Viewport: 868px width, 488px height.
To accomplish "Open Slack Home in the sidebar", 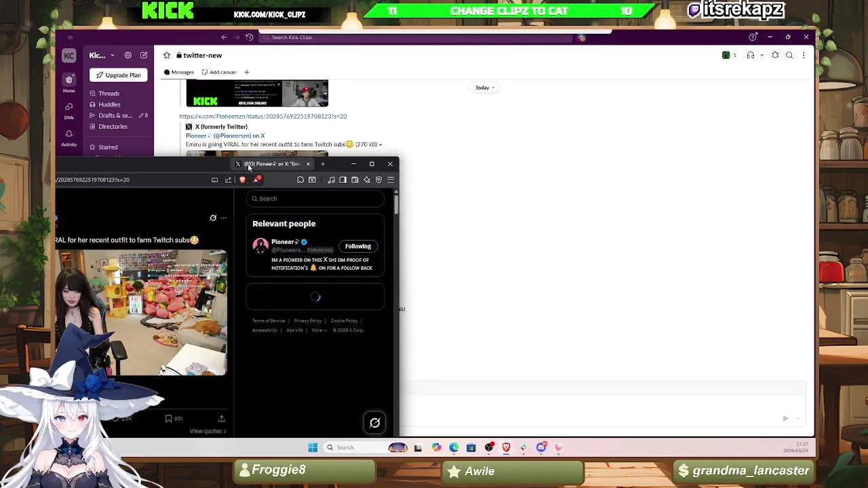I will point(68,83).
